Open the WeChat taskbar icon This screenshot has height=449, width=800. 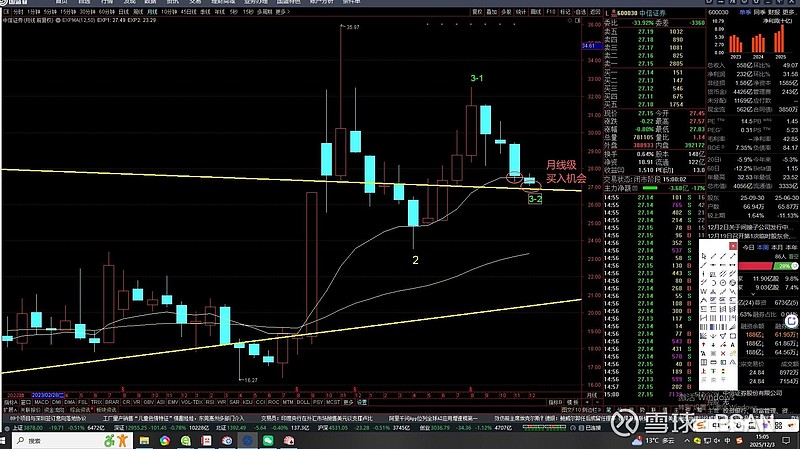click(x=268, y=440)
